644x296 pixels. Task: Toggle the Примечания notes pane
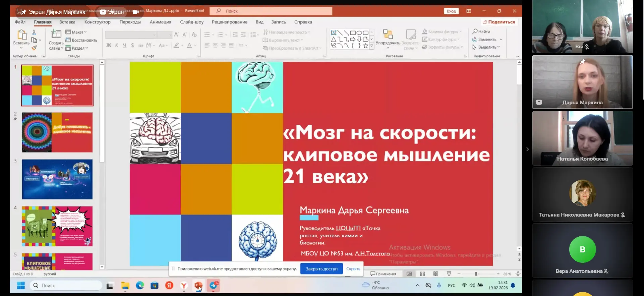383,274
